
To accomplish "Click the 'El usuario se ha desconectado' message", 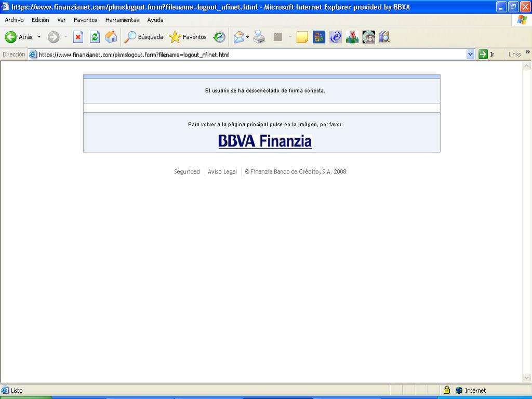I will (x=265, y=90).
